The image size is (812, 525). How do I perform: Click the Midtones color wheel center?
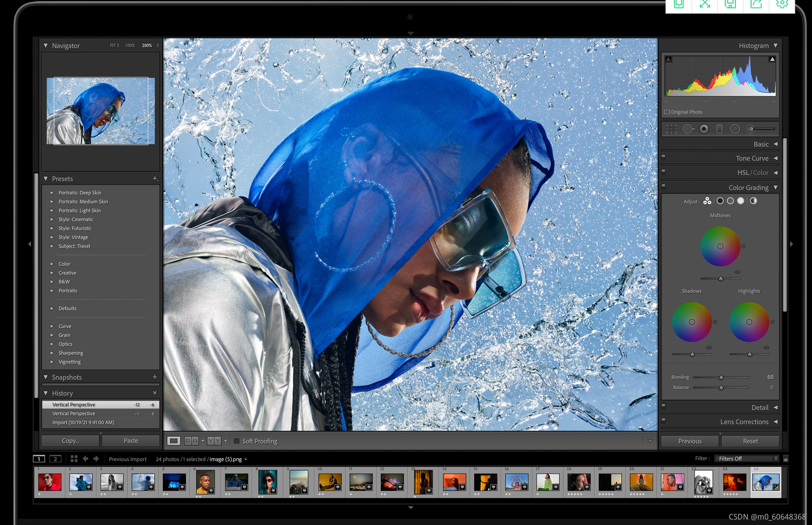pos(720,246)
